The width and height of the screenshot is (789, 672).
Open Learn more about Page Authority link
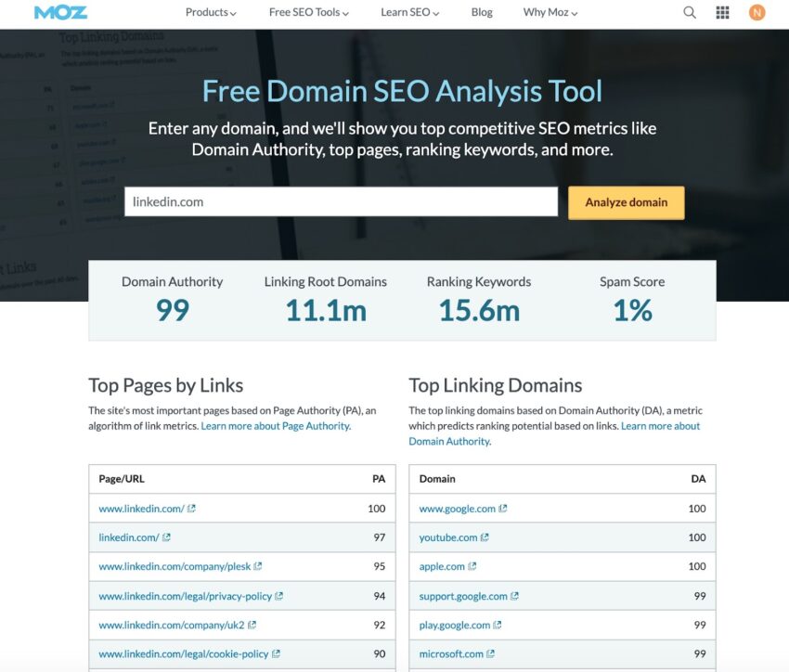pyautogui.click(x=276, y=425)
